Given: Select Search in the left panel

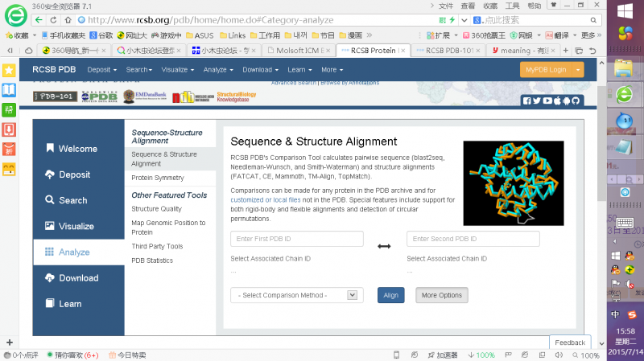Looking at the screenshot, I should click(78, 200).
